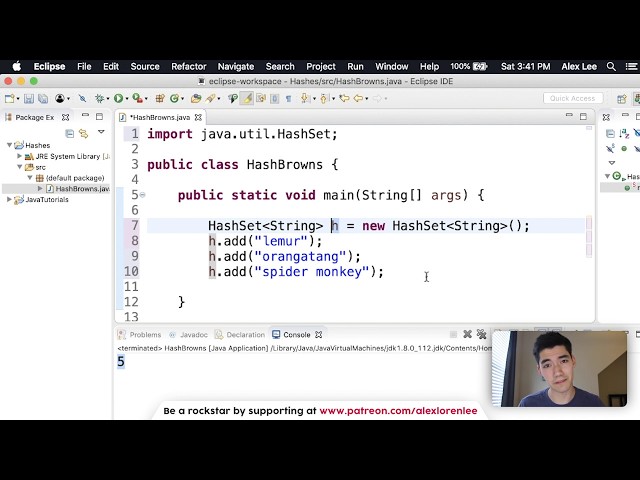The width and height of the screenshot is (640, 480).
Task: Open the Source menu
Action: coord(145,66)
